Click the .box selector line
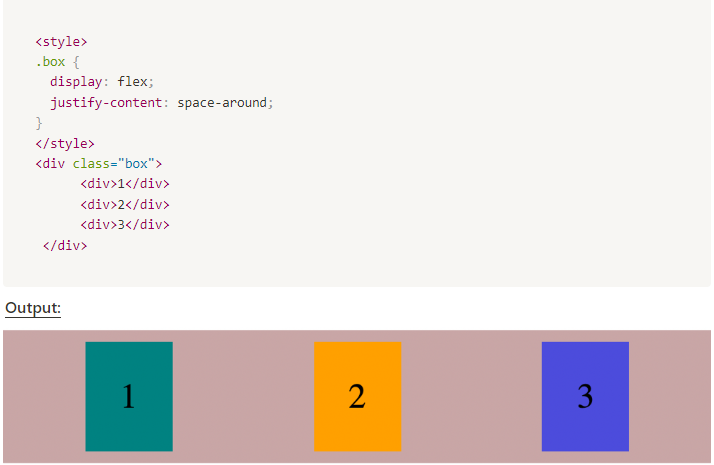This screenshot has height=465, width=714. tap(57, 61)
